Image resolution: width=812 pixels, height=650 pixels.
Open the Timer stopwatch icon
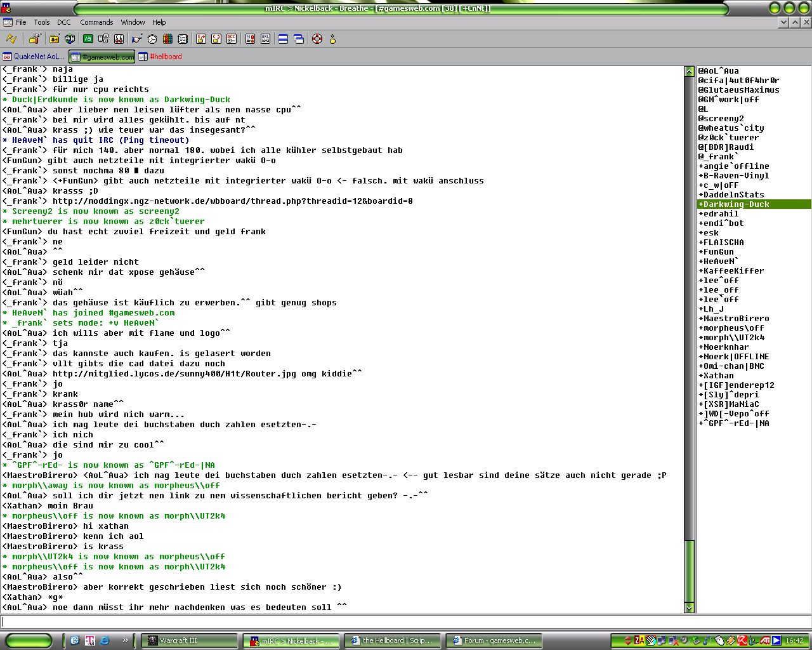(152, 39)
